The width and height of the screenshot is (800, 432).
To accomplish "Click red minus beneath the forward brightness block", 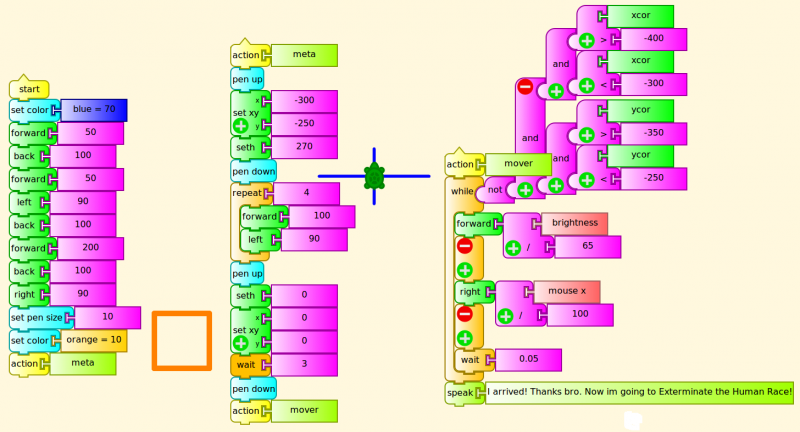I will click(x=464, y=246).
